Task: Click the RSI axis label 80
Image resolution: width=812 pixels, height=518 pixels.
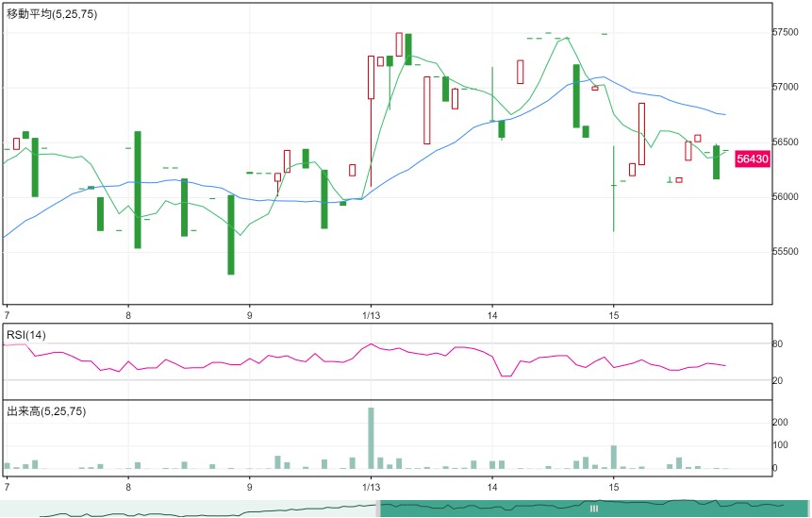Action: [778, 344]
